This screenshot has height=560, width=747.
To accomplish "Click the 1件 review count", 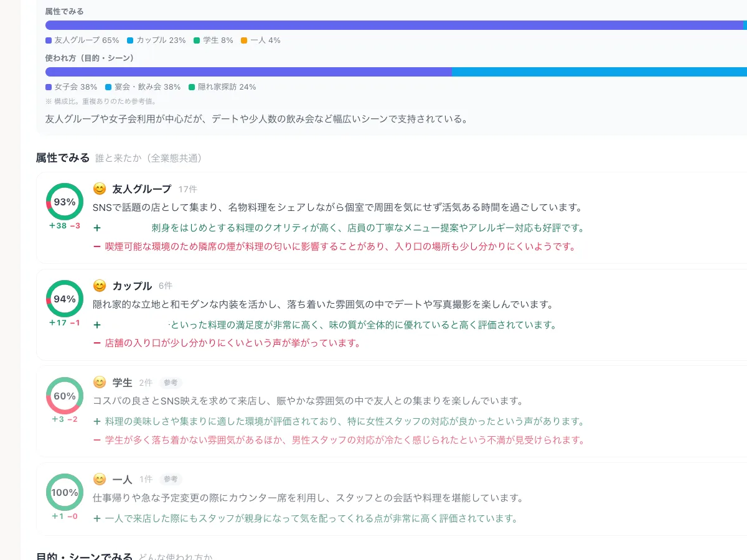I will 146,479.
